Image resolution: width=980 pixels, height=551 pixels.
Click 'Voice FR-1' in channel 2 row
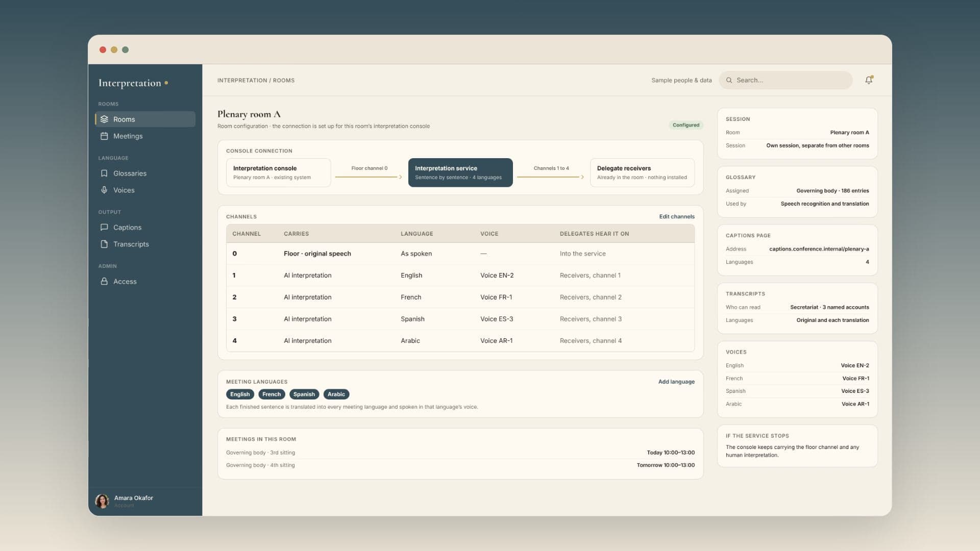496,297
